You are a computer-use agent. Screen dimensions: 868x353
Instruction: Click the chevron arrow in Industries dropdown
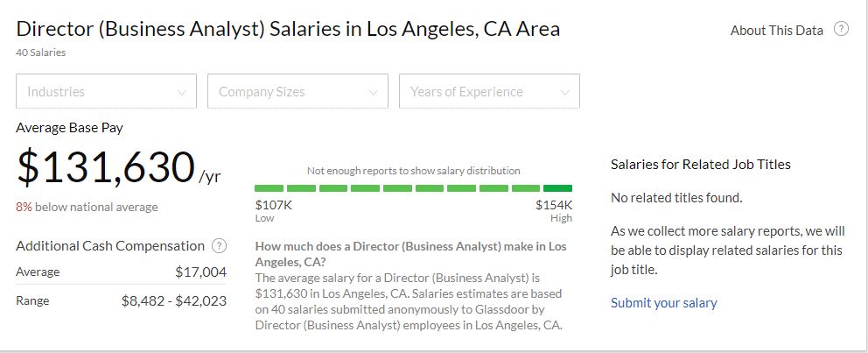[x=182, y=92]
